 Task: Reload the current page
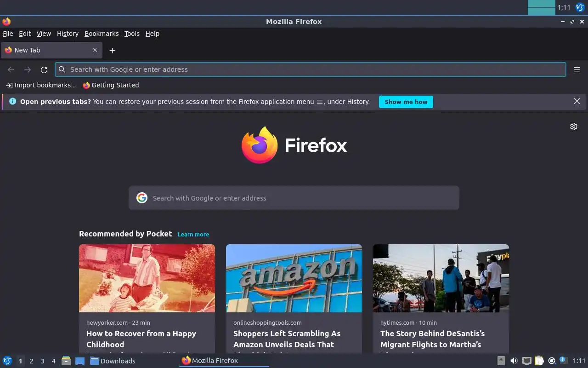click(x=44, y=69)
